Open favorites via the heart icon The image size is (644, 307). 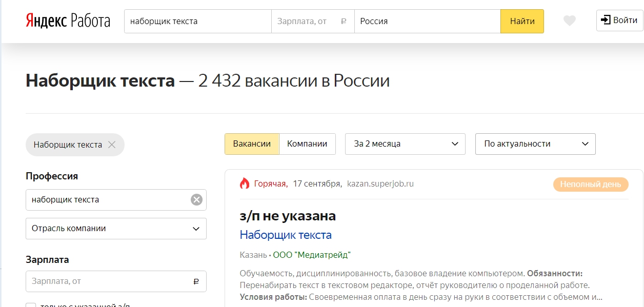pyautogui.click(x=569, y=21)
